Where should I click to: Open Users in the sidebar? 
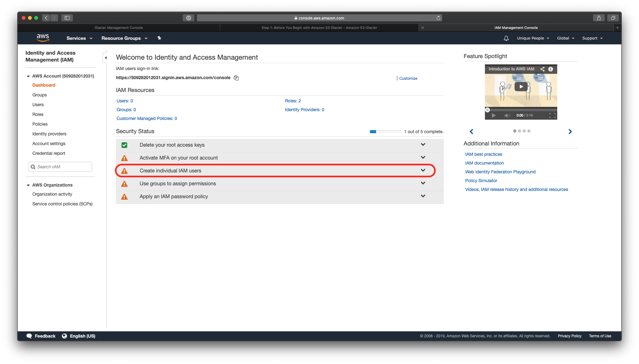click(38, 105)
